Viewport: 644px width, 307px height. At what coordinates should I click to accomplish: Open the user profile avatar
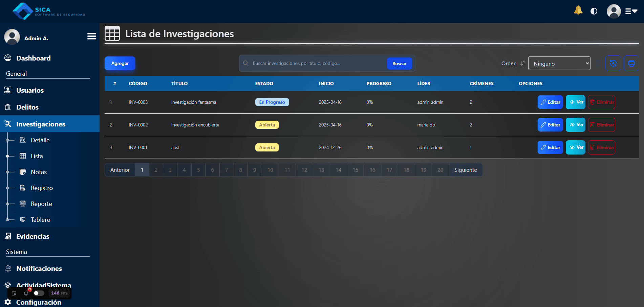(x=614, y=11)
